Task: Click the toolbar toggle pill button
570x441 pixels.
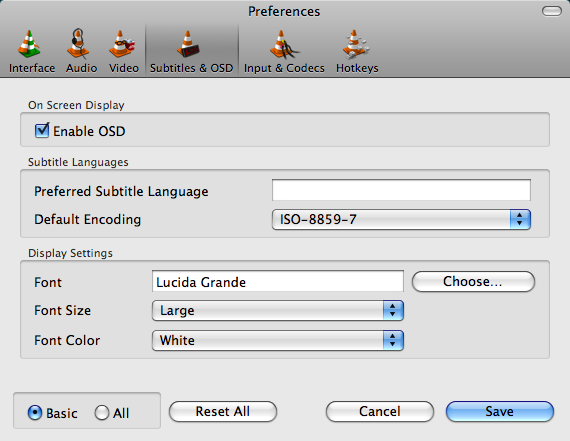Action: pyautogui.click(x=552, y=11)
